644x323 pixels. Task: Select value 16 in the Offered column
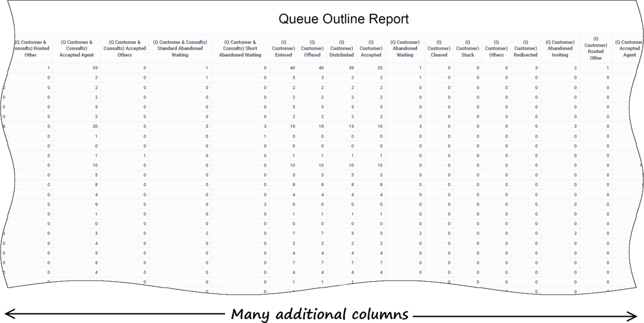pos(321,126)
